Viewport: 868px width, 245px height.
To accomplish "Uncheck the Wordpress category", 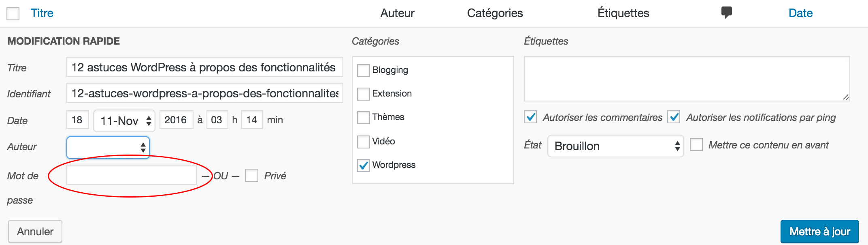I will [x=364, y=165].
